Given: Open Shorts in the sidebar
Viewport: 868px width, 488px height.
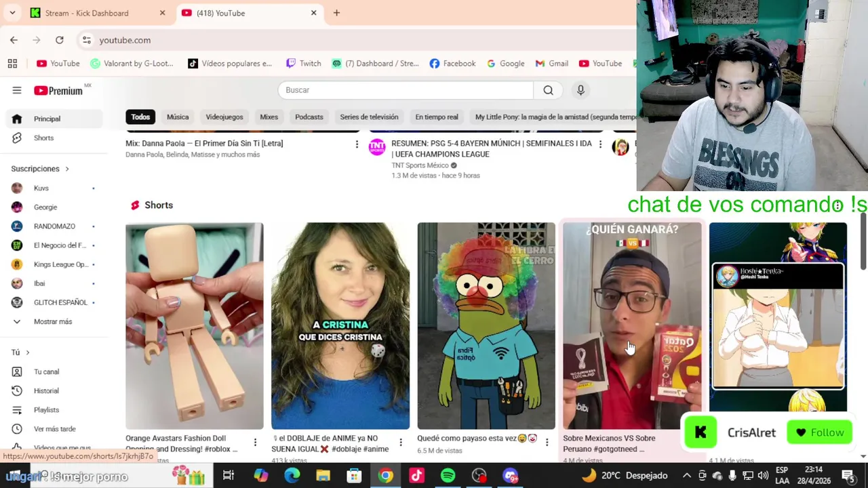Looking at the screenshot, I should [54, 138].
